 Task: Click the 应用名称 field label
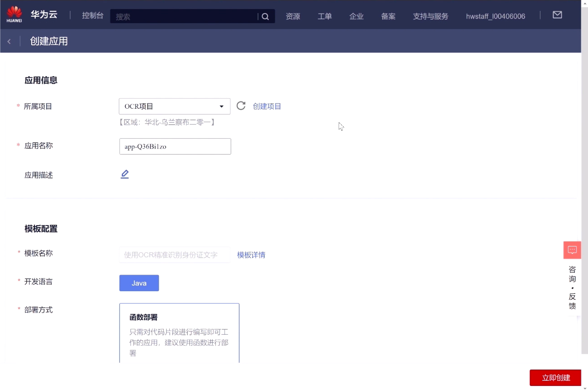pyautogui.click(x=38, y=146)
